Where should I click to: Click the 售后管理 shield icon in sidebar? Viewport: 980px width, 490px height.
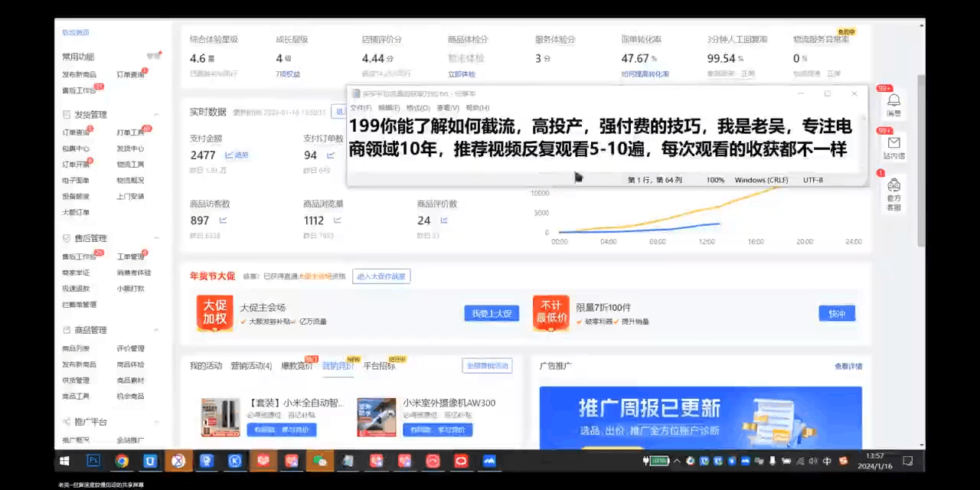coord(67,239)
